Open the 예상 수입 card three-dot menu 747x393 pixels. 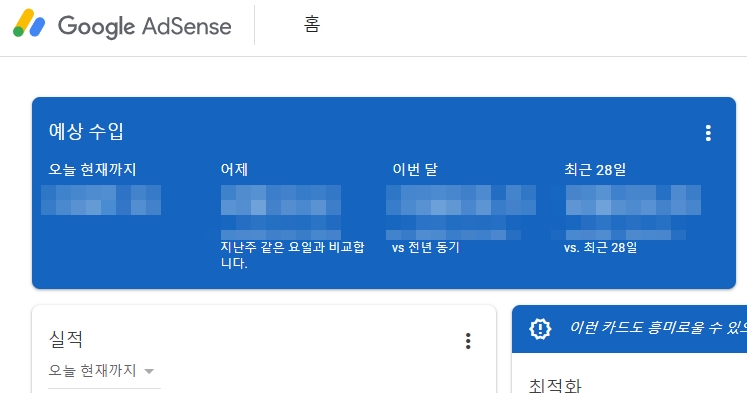(708, 133)
